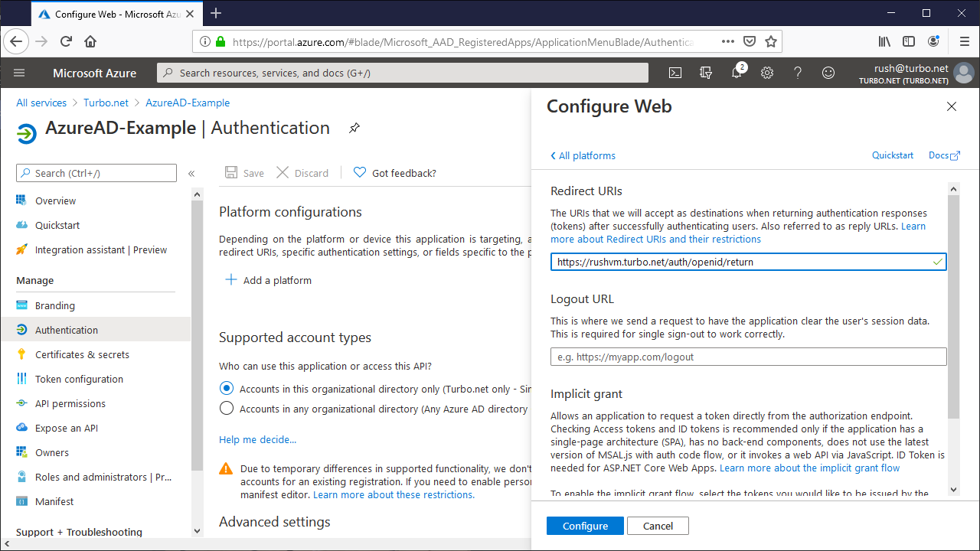Select "Accounts in this organizational directory only"
Viewport: 980px width, 551px height.
pyautogui.click(x=226, y=388)
